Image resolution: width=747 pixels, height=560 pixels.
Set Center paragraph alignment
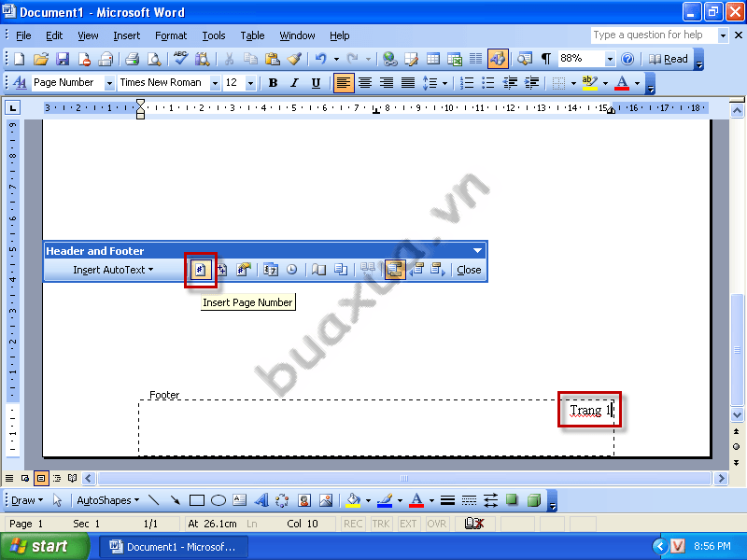click(365, 83)
